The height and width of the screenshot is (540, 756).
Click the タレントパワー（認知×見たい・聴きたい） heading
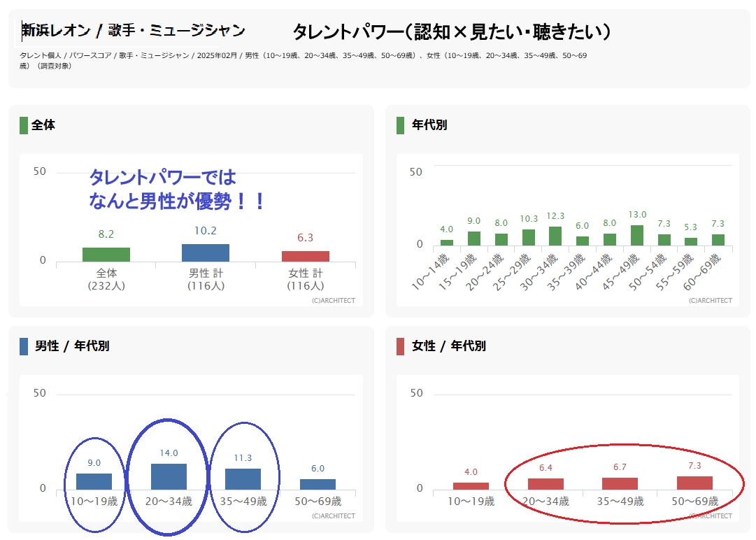pyautogui.click(x=452, y=31)
